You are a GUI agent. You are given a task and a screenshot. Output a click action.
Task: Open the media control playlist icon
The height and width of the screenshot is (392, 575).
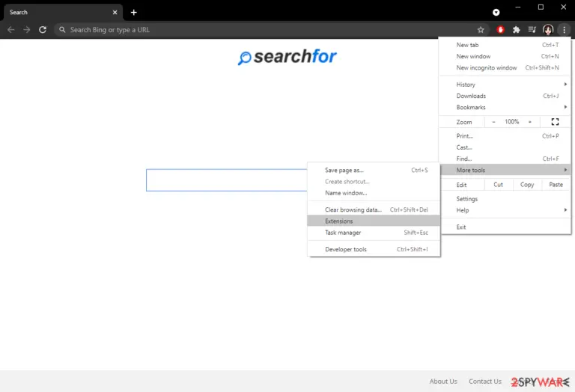(x=532, y=30)
